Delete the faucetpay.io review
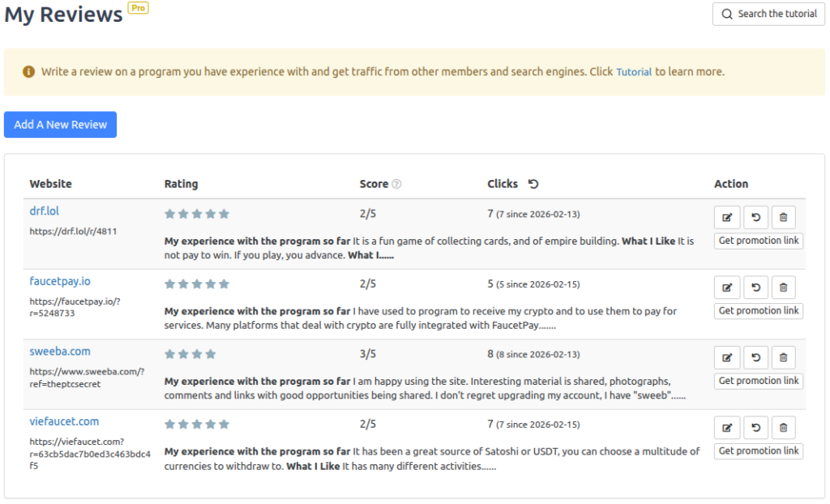Viewport: 830px width, 504px height. (x=783, y=288)
